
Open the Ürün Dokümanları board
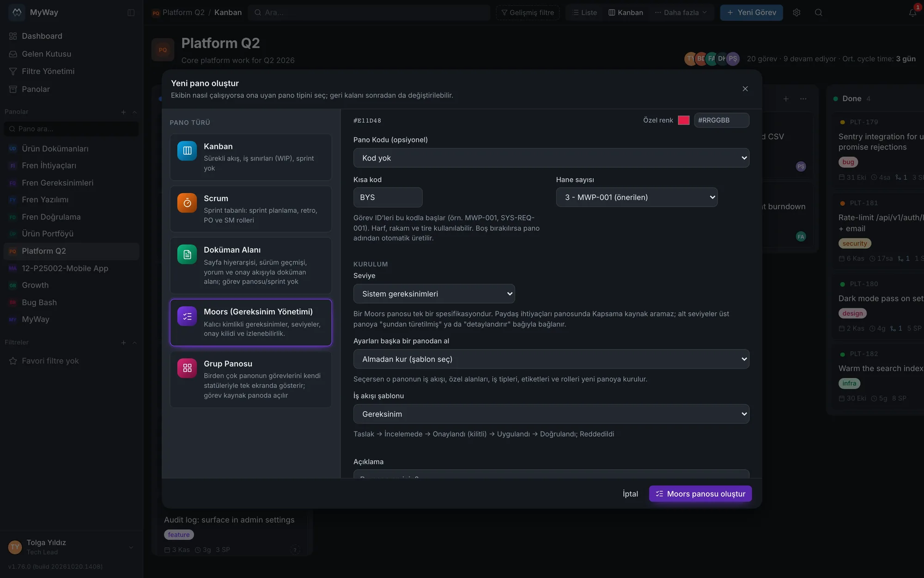point(72,148)
